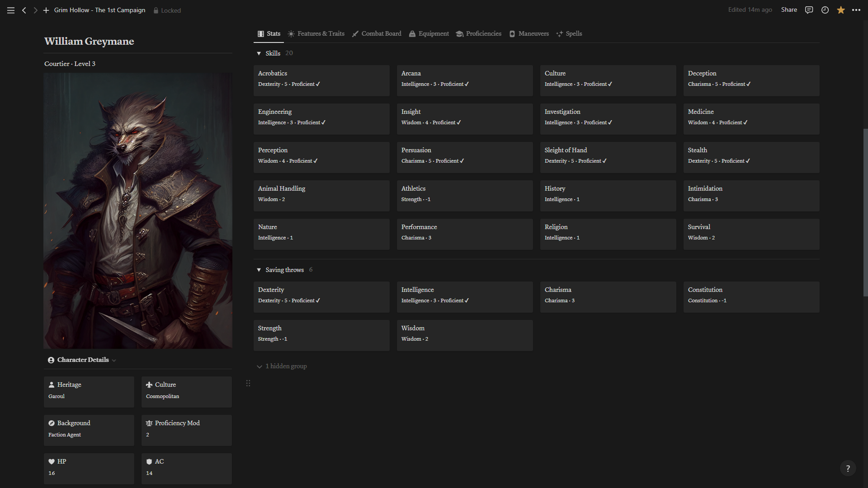Open the sidebar hamburger menu
868x488 pixels.
(11, 10)
